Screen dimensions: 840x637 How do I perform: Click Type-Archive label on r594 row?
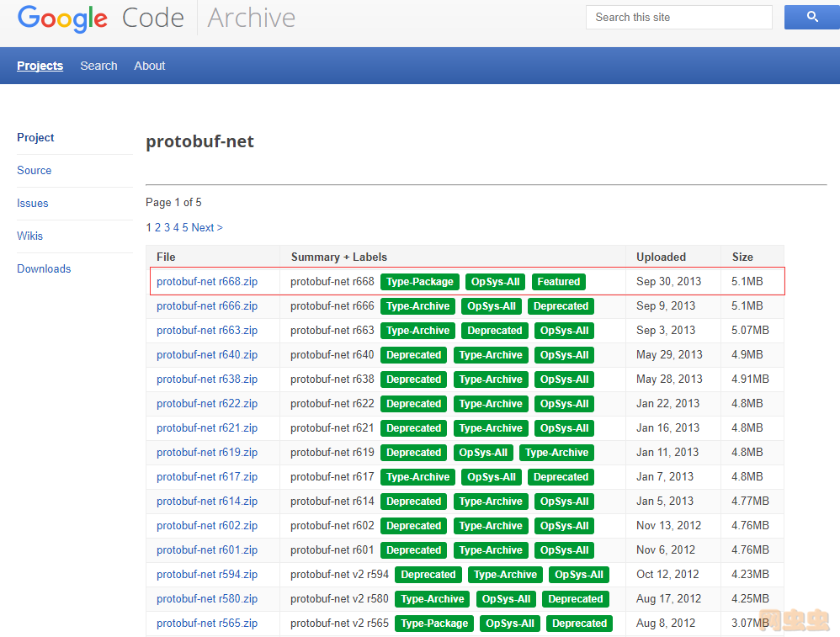click(505, 575)
